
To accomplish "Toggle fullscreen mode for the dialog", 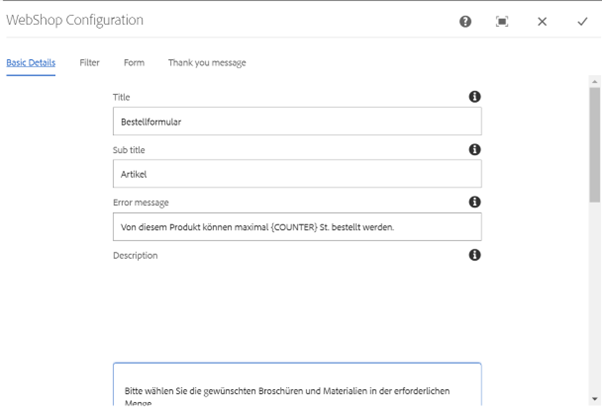I will (502, 22).
